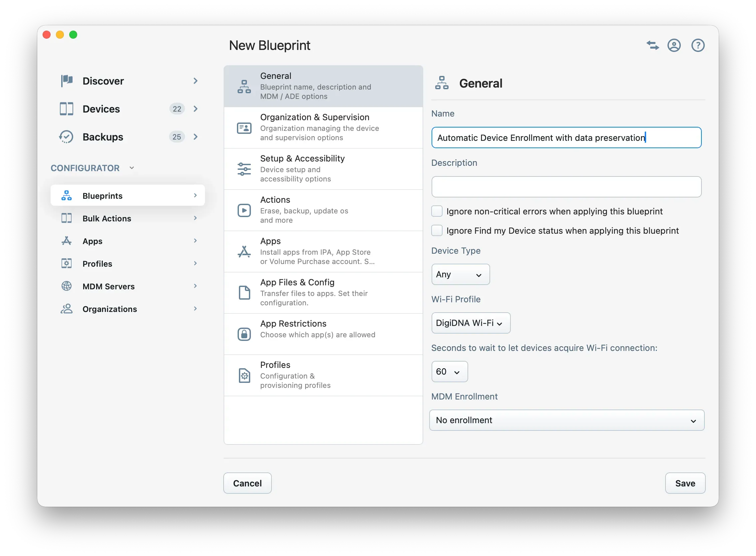Click the Bulk Actions sidebar icon
Viewport: 756px width, 556px height.
[67, 218]
